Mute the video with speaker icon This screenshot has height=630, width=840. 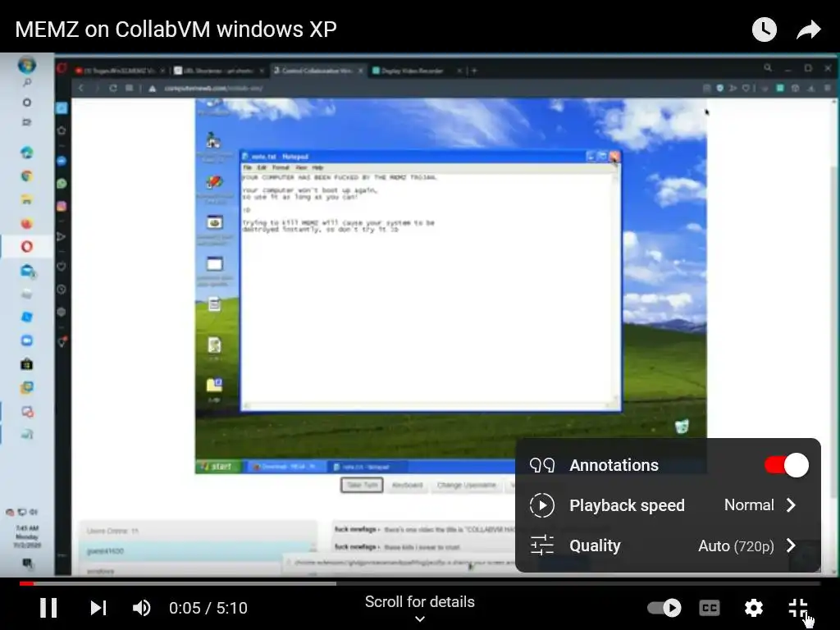141,608
